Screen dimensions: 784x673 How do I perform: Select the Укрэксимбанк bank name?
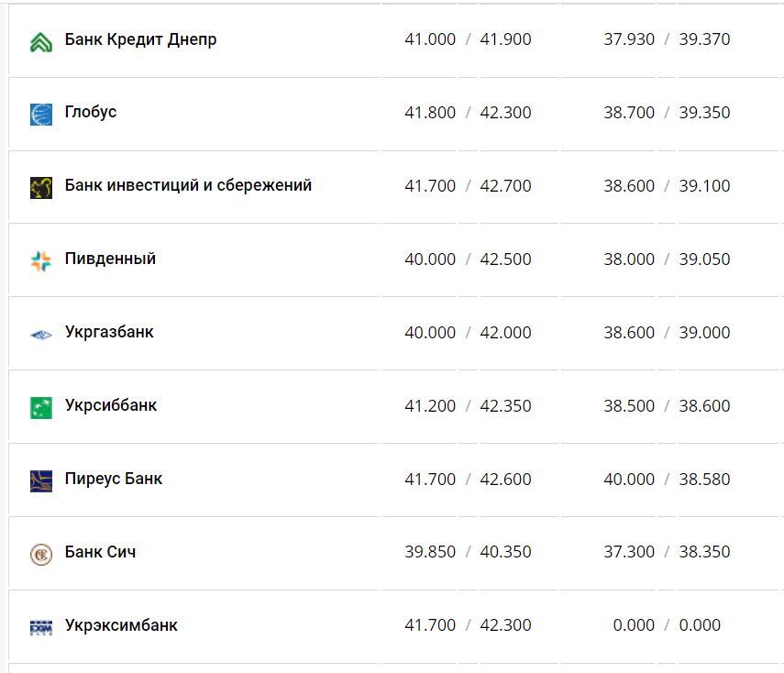click(x=118, y=625)
